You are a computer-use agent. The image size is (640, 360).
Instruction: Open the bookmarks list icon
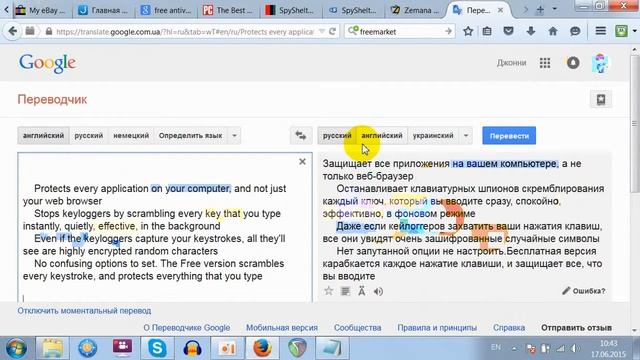tap(487, 31)
